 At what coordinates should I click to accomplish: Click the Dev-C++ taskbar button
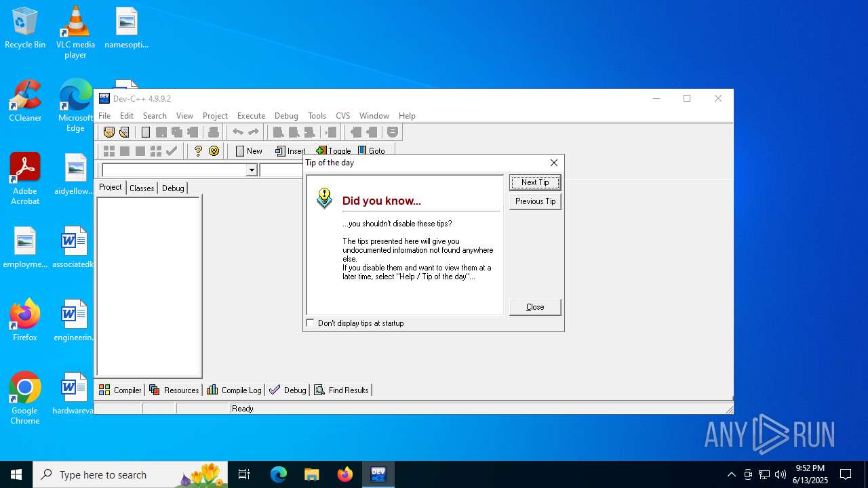(x=378, y=474)
